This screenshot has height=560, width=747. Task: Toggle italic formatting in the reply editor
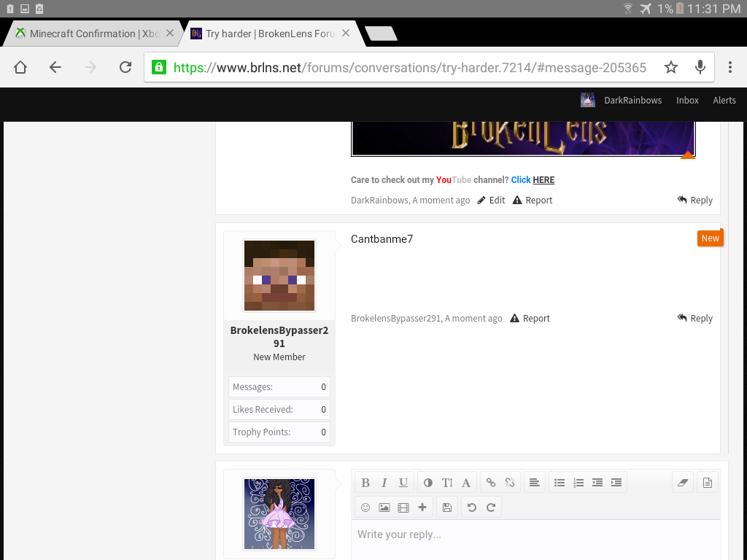point(384,483)
